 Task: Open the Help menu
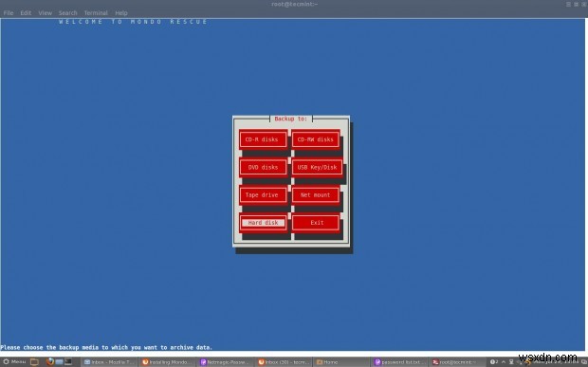tap(121, 12)
